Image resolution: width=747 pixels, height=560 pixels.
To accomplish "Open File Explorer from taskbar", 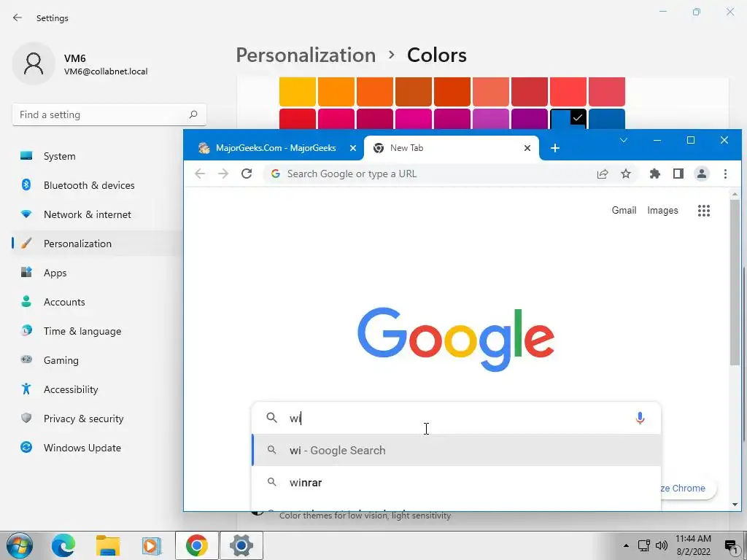I will pyautogui.click(x=108, y=545).
